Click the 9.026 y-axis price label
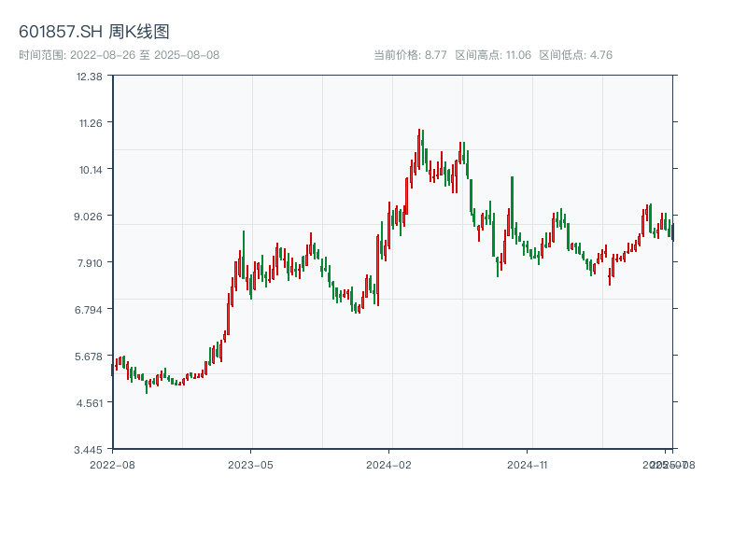The image size is (747, 560). pos(90,216)
